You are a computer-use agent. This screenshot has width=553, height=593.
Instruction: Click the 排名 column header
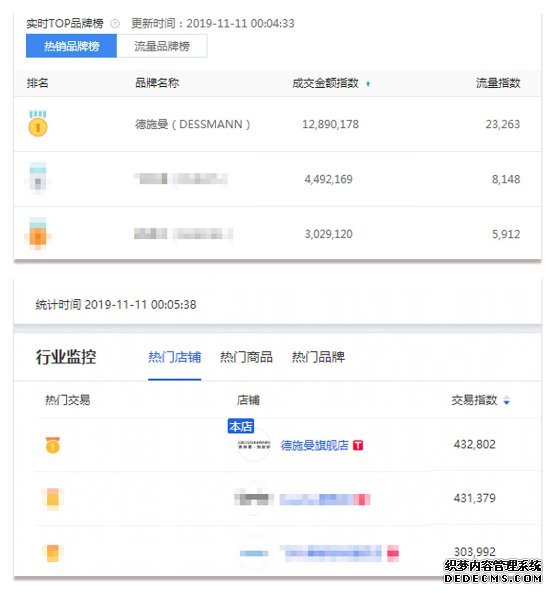coord(37,83)
